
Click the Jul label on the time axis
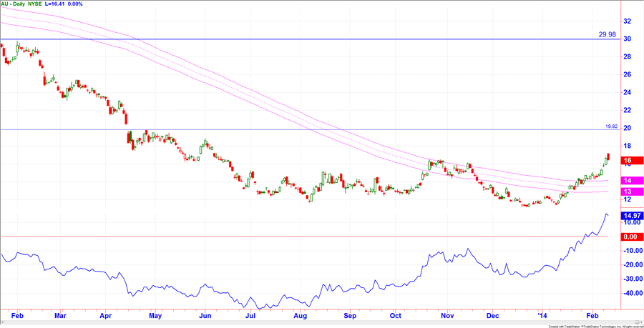tap(251, 314)
